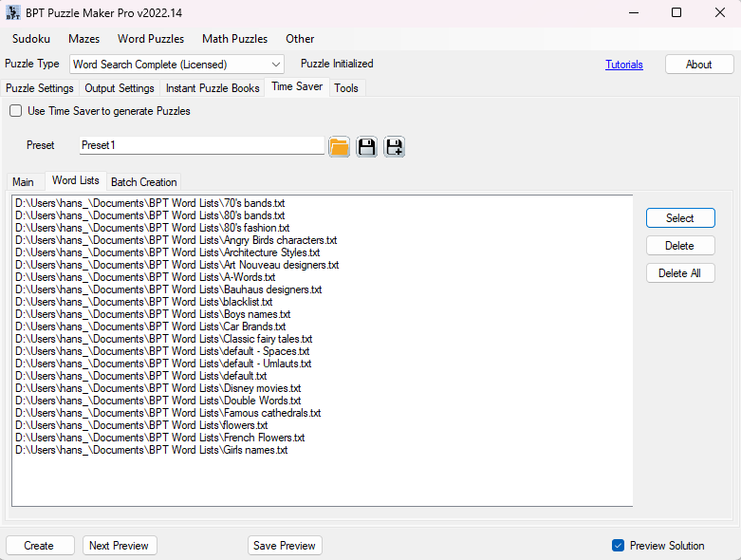Select the default - Umlauts.txt entry
This screenshot has width=741, height=560.
tap(163, 364)
